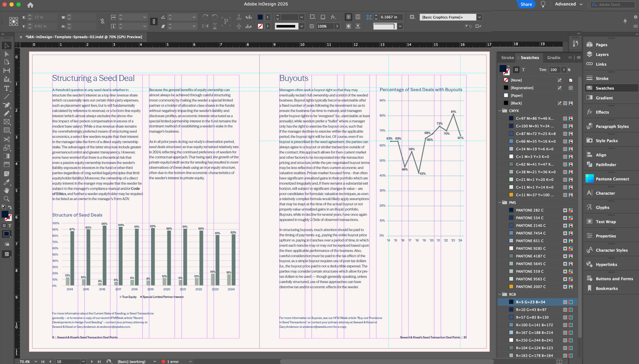The width and height of the screenshot is (639, 364).
Task: Select the S&K-InDesign-Template document tab
Action: [x=84, y=37]
